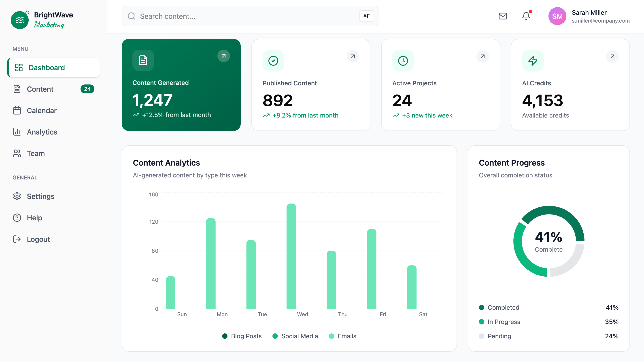Click the SM avatar circle
Viewport: 644px width, 362px height.
557,16
